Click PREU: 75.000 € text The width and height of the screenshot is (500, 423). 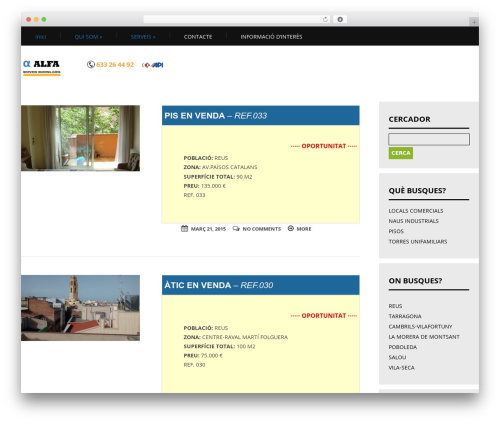[203, 356]
